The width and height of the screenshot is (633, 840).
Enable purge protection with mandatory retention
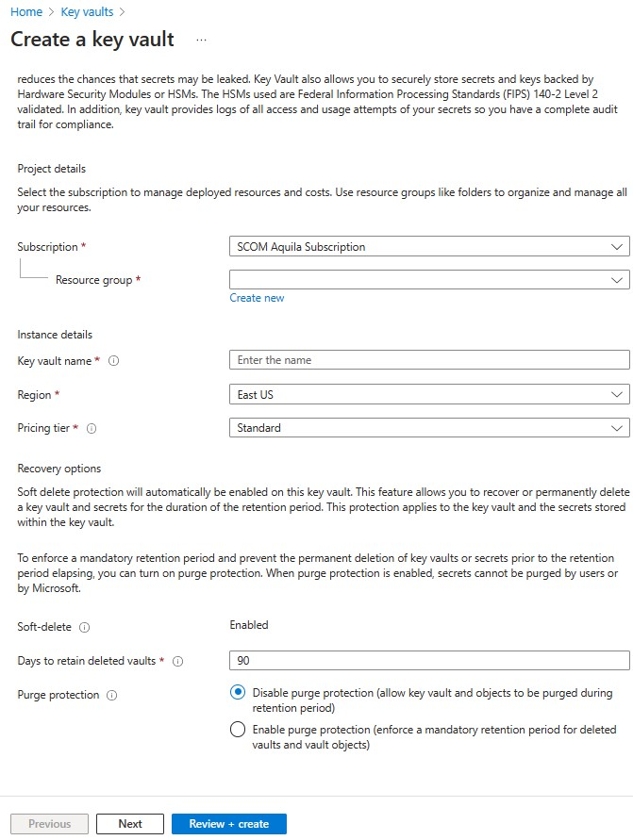point(238,729)
